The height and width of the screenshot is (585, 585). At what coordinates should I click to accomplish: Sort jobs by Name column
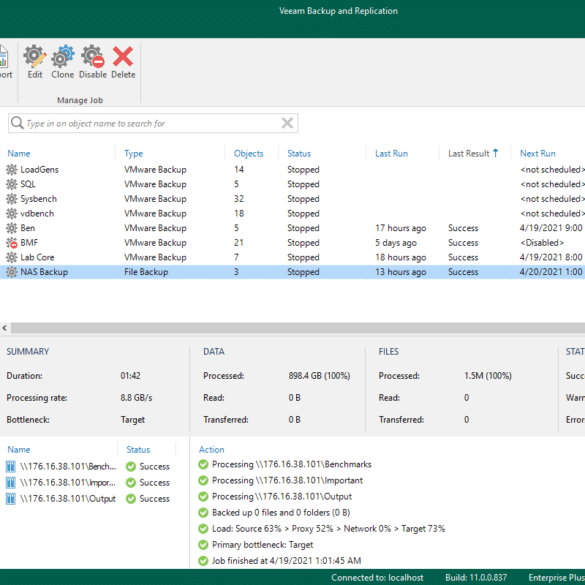[x=19, y=153]
